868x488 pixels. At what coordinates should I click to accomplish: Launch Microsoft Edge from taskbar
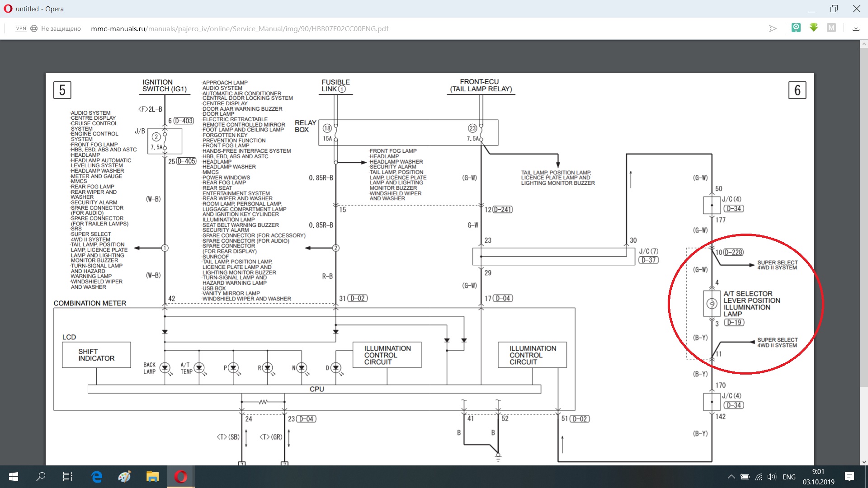tap(97, 477)
